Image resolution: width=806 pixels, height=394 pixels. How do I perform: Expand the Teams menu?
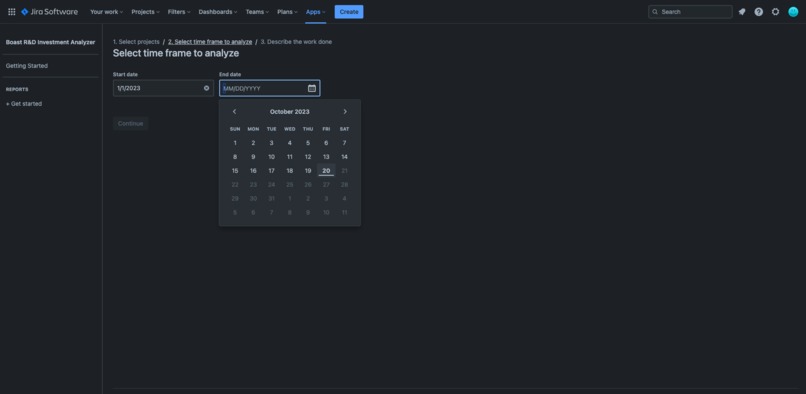click(257, 12)
